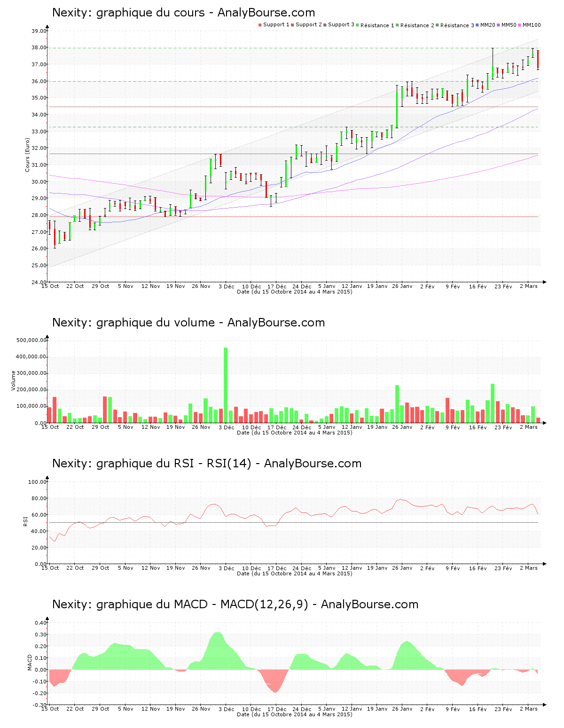Click the '100,000.00' volume axis value
The image size is (564, 728).
(31, 406)
